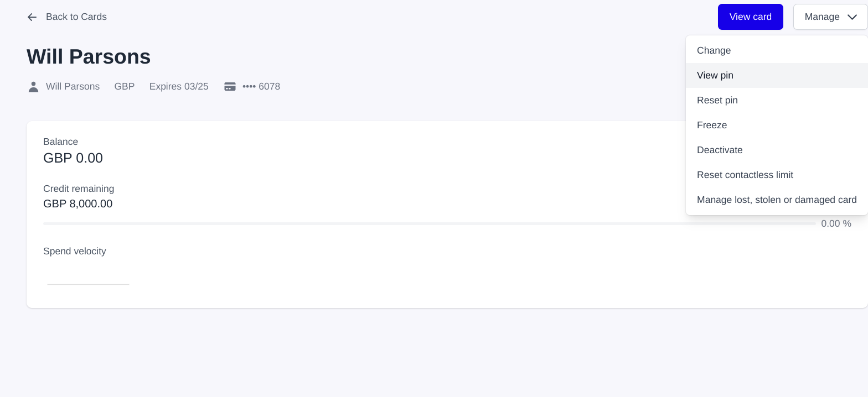Select Reset pin menu entry

(x=717, y=100)
